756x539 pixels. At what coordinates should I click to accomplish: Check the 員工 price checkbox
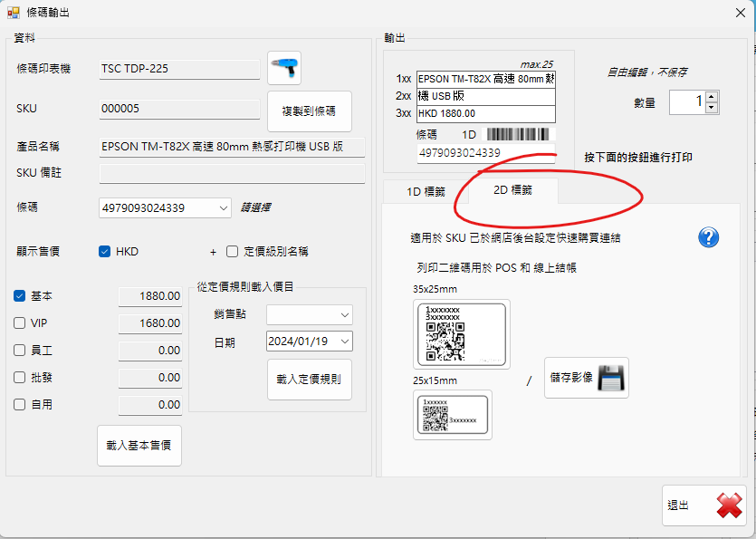pos(19,350)
